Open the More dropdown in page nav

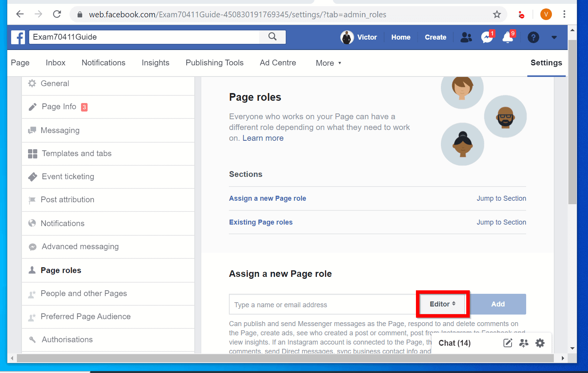pos(328,63)
